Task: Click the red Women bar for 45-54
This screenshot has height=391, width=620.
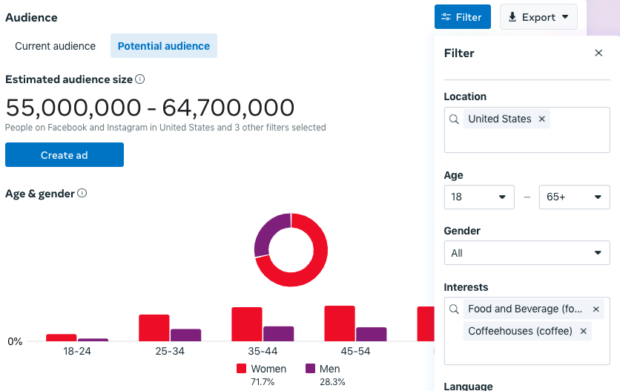Action: point(340,323)
